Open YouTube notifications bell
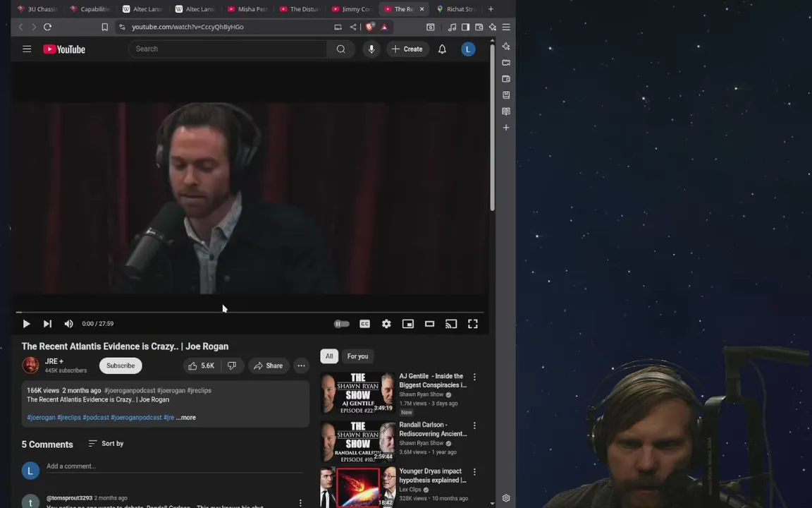This screenshot has height=508, width=812. [x=442, y=49]
